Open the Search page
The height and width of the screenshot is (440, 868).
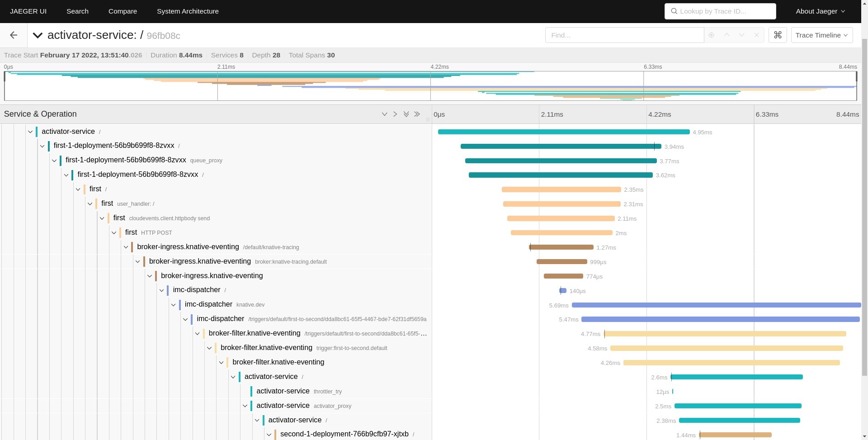(77, 11)
